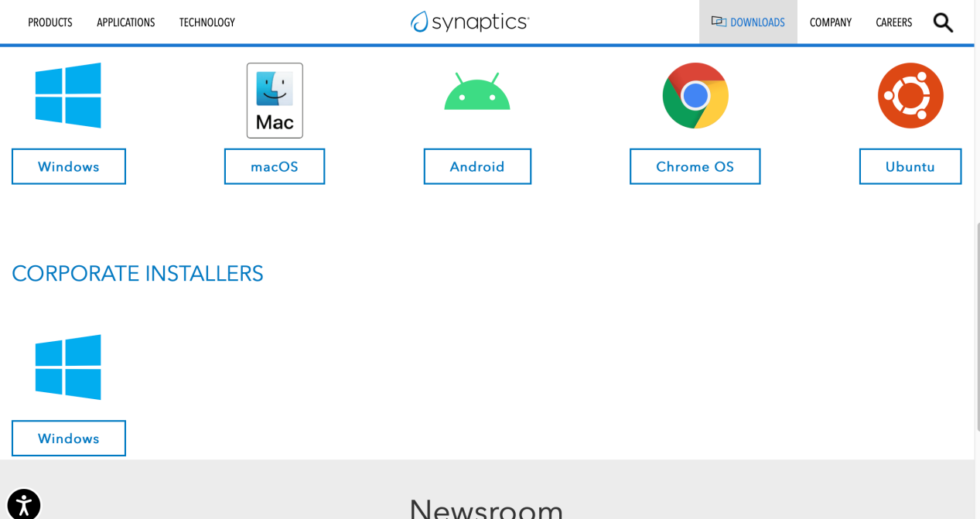Open the Applications menu
980x519 pixels.
[x=126, y=22]
